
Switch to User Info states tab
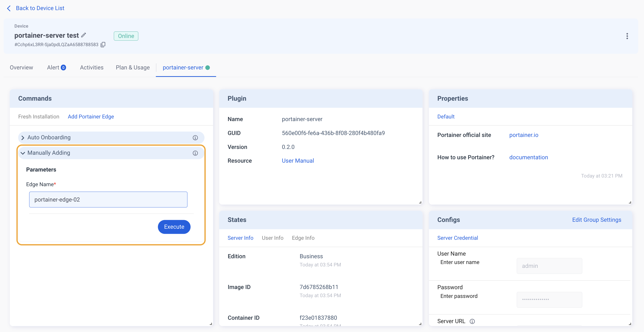[273, 238]
